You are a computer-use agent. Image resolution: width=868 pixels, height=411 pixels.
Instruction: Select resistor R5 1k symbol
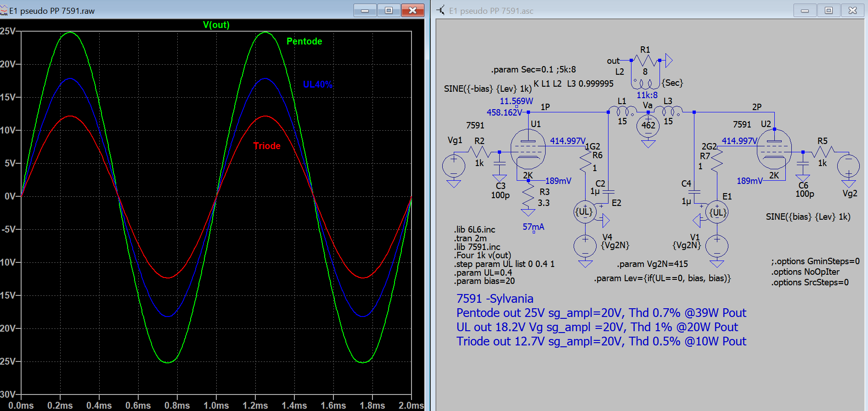(823, 152)
